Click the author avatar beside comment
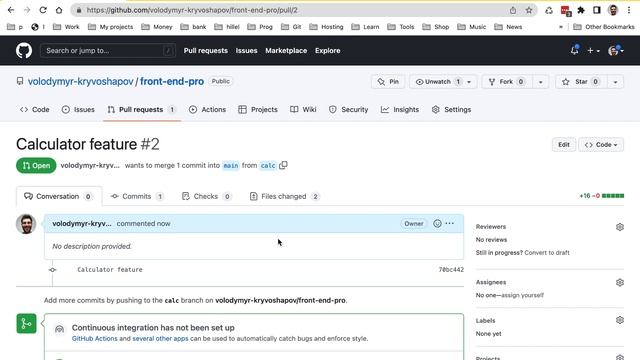This screenshot has width=640, height=360. [26, 224]
